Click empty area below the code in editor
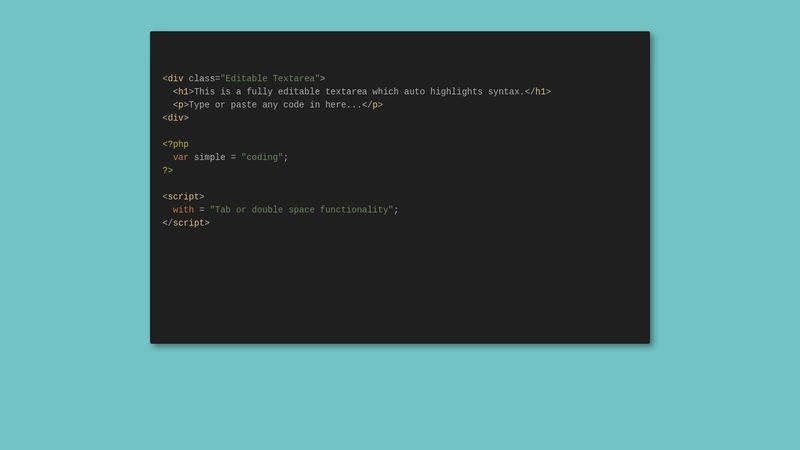This screenshot has height=450, width=800. (400, 286)
